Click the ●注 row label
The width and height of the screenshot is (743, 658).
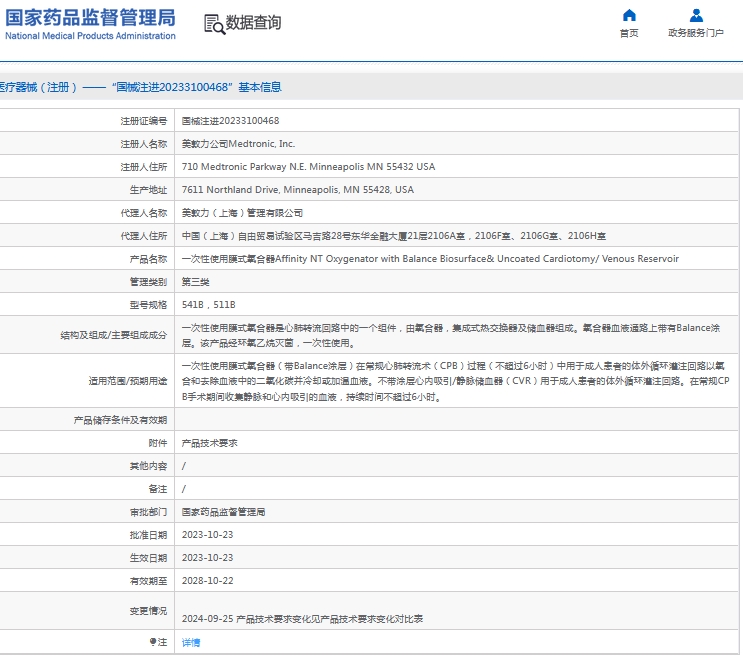[158, 642]
